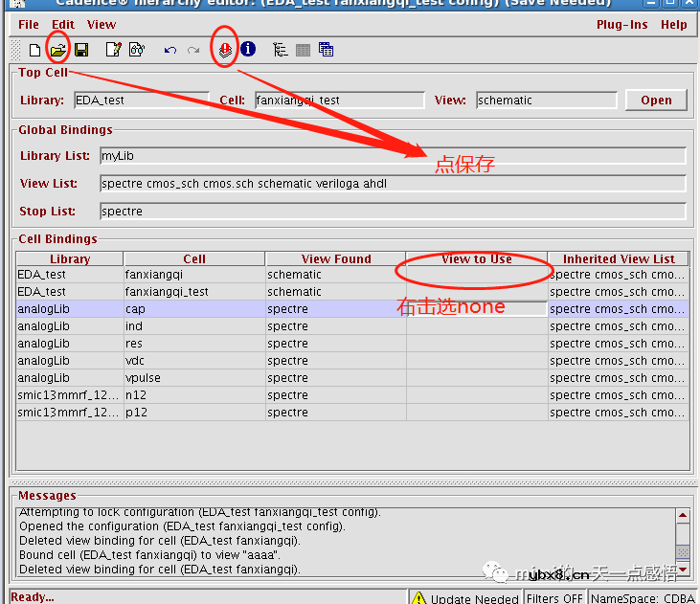Click the Read-only glasses icon
Screen dimensions: 700x604
(136, 50)
